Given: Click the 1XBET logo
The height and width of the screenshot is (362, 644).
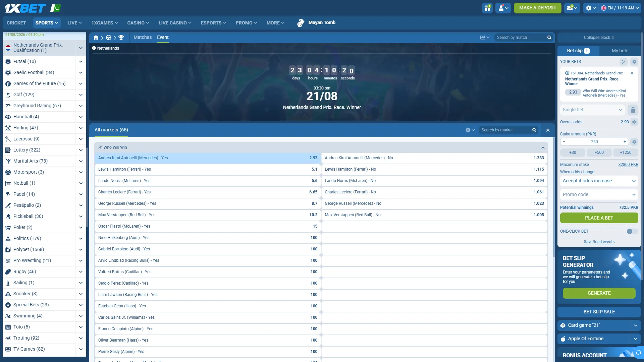Looking at the screenshot, I should click(x=25, y=8).
